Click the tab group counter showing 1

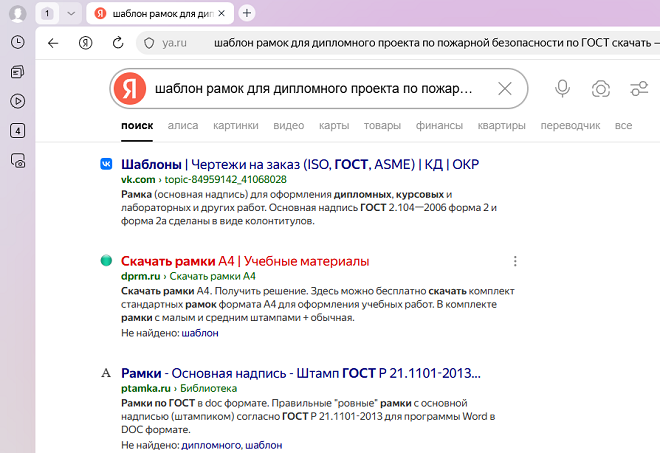47,13
